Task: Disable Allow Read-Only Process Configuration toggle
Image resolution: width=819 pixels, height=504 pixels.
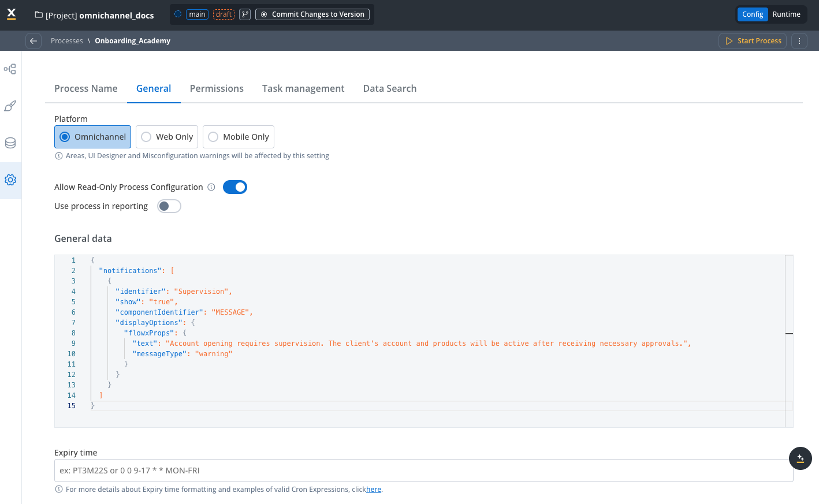Action: tap(235, 187)
